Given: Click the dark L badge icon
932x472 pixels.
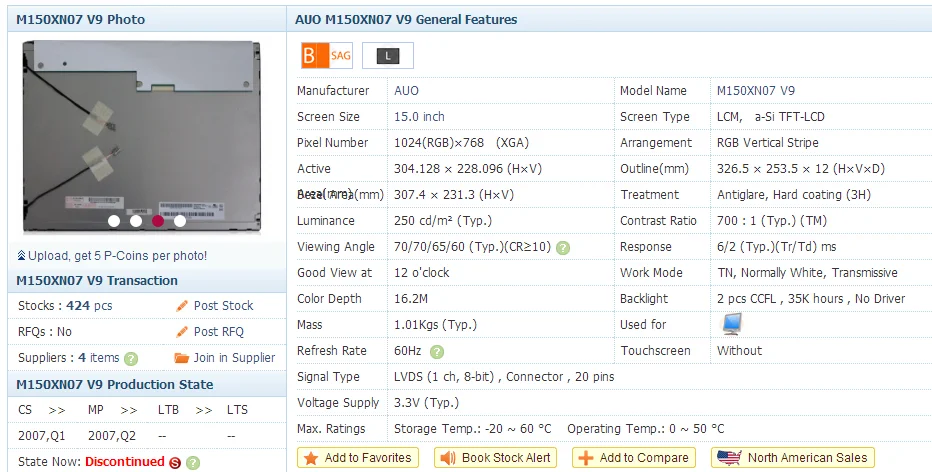Looking at the screenshot, I should pos(388,56).
